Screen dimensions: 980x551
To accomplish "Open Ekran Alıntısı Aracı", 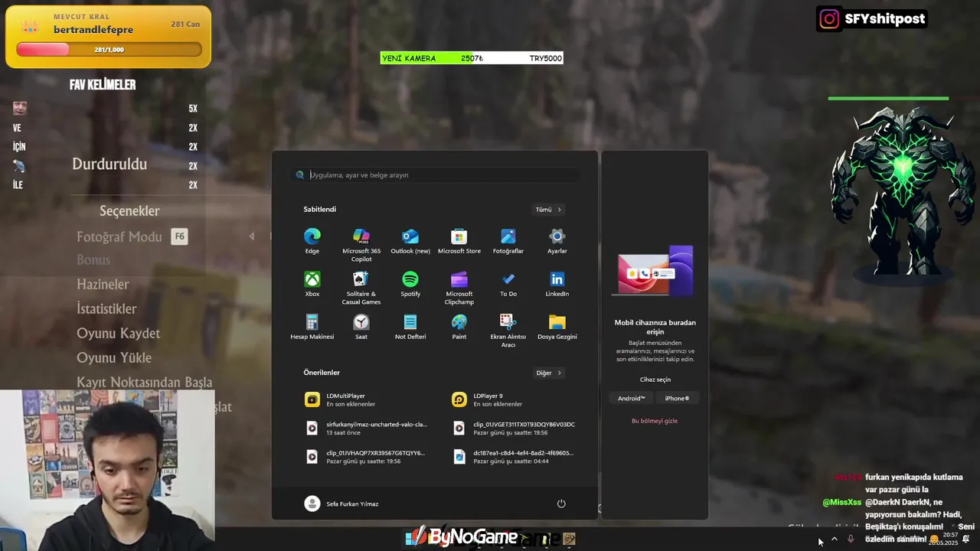I will pyautogui.click(x=508, y=331).
